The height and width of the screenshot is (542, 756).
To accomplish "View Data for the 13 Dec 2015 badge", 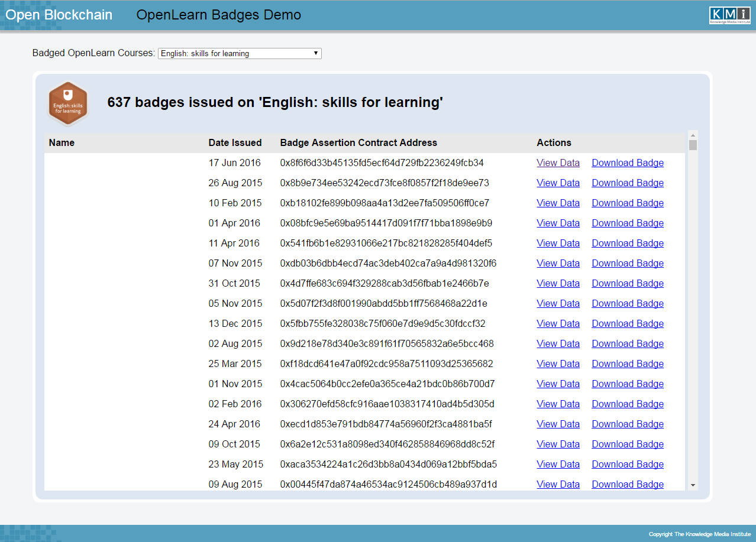I will [x=558, y=324].
